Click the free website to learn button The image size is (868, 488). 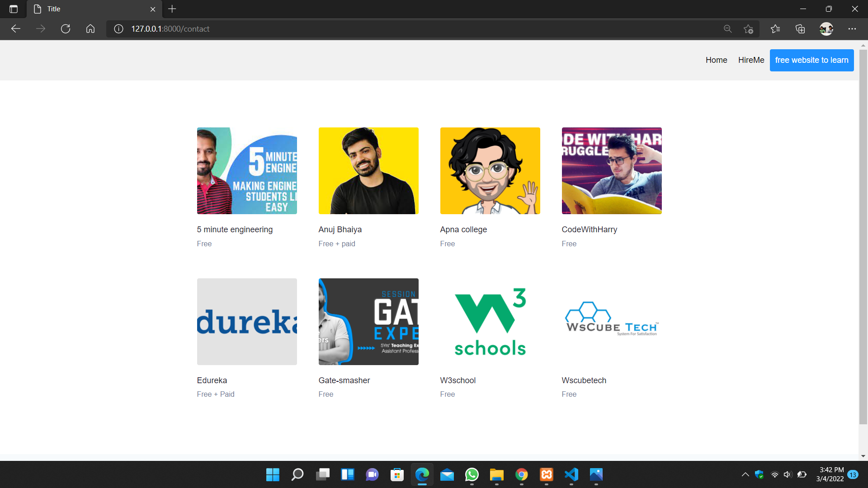[x=811, y=60]
